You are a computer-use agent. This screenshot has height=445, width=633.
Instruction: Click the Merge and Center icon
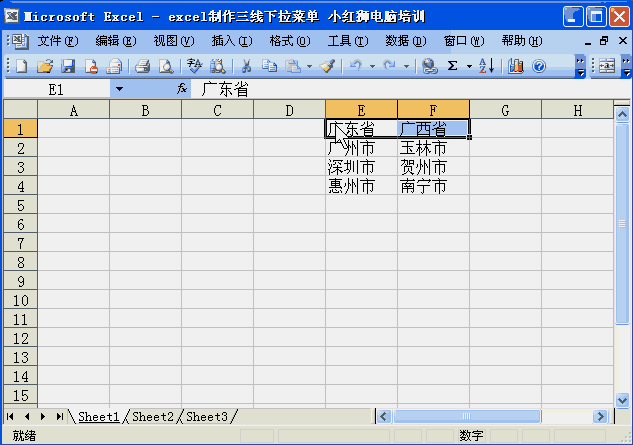pos(607,65)
